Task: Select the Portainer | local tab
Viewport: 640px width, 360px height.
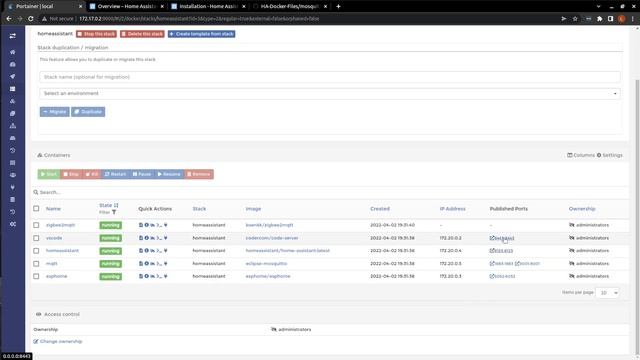Action: tap(45, 7)
